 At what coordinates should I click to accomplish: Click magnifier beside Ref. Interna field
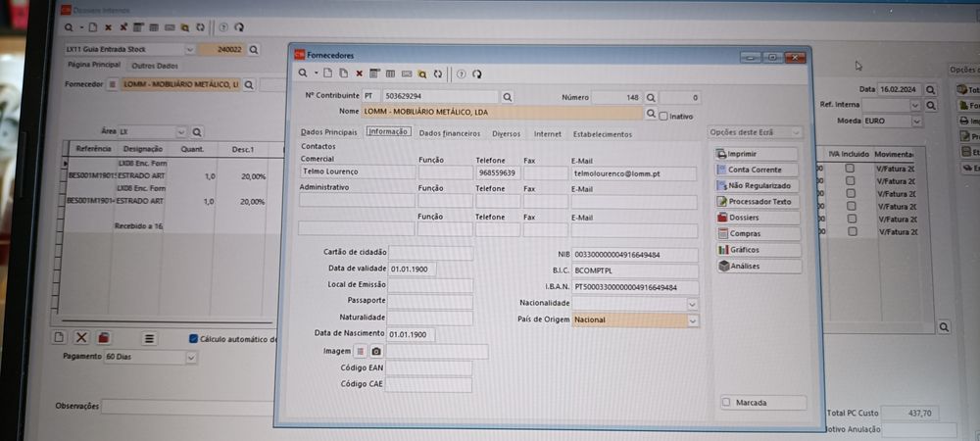pos(931,106)
